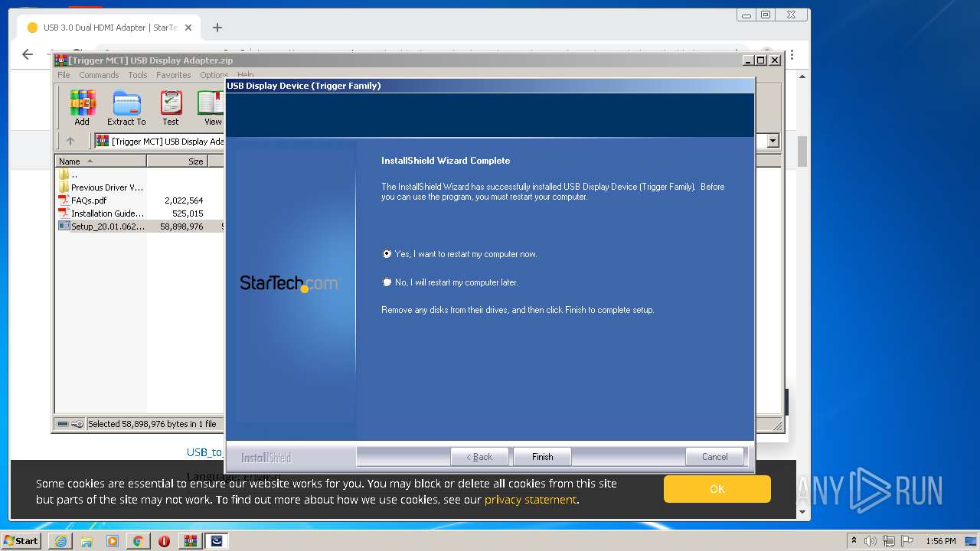Maximize the WinRAR window
980x551 pixels.
click(x=760, y=60)
